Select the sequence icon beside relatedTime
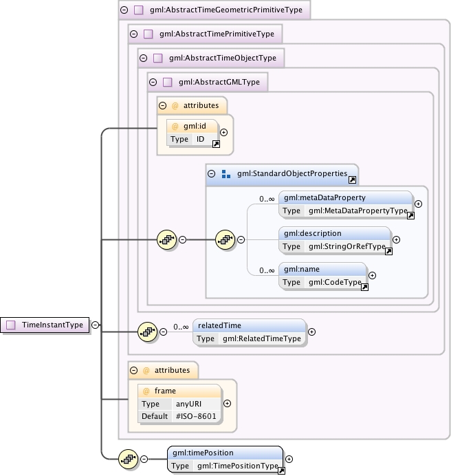Screen dimensions: 451x476 pos(148,332)
